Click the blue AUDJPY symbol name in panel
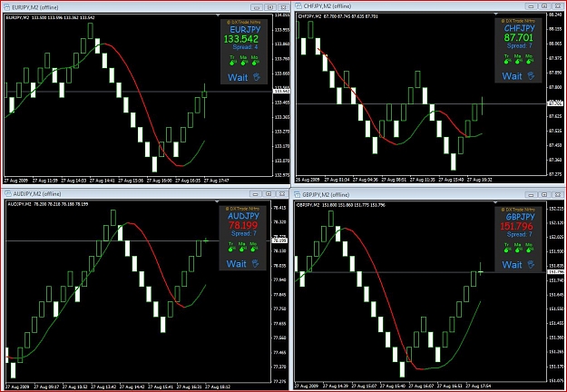This screenshot has width=567, height=392. coord(243,216)
